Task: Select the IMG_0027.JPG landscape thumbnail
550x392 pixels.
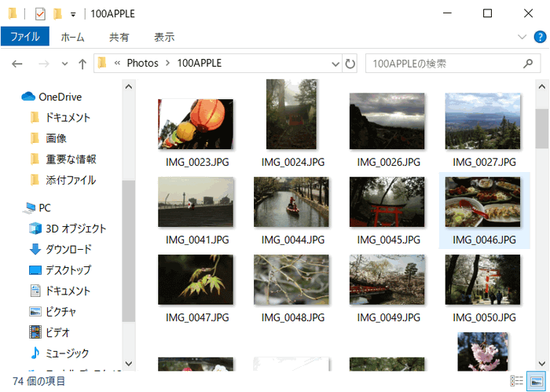Action: (482, 121)
